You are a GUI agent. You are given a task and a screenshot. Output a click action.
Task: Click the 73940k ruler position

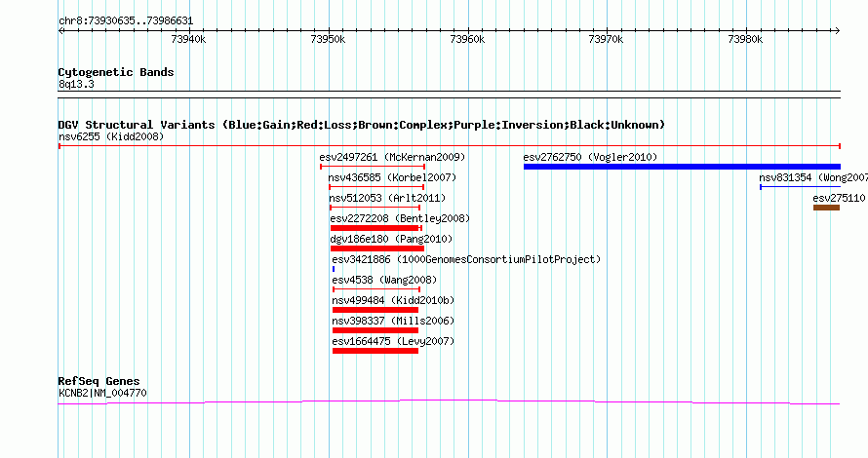click(x=189, y=39)
